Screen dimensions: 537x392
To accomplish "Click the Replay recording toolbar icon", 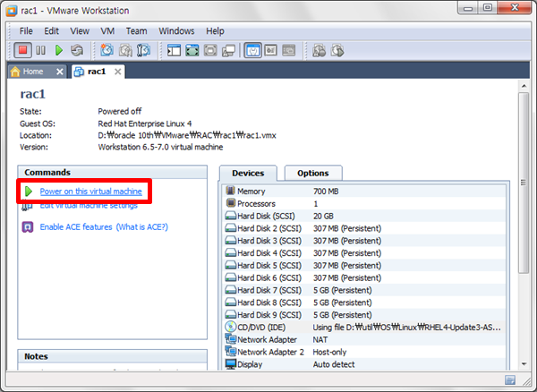I will click(x=337, y=50).
